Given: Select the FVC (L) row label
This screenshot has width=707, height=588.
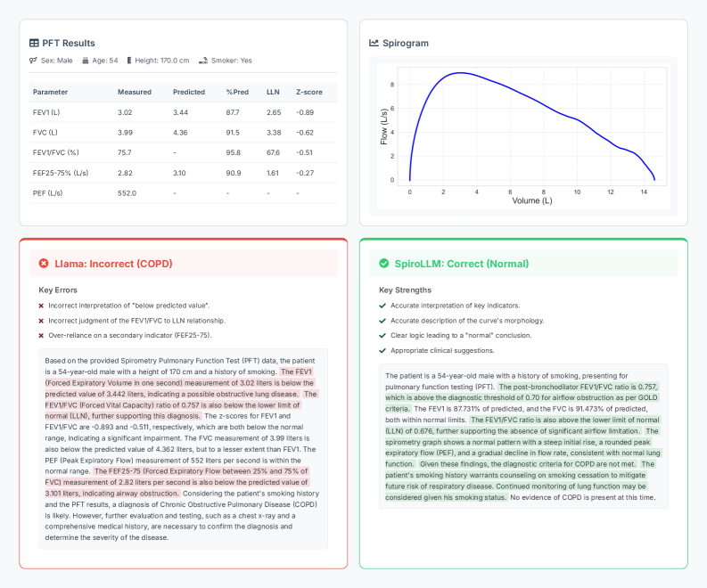Looking at the screenshot, I should pyautogui.click(x=45, y=133).
